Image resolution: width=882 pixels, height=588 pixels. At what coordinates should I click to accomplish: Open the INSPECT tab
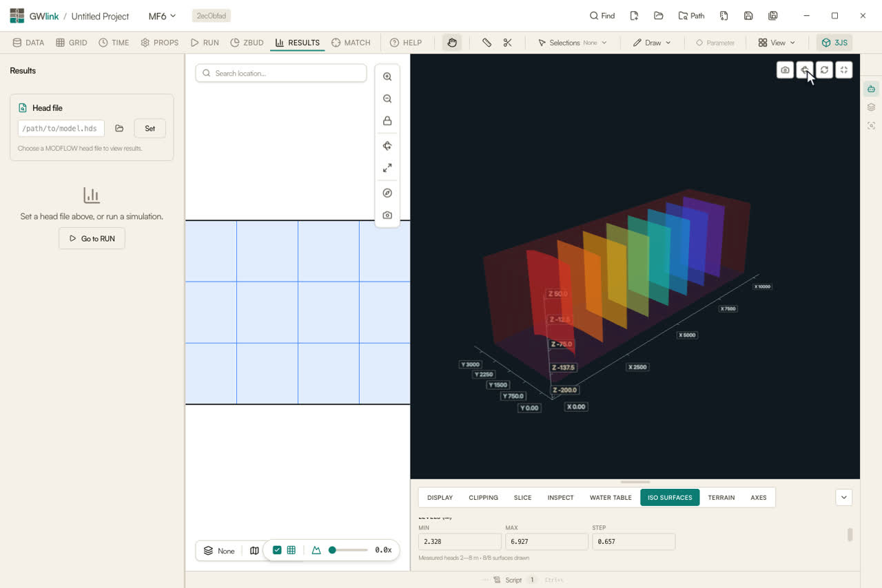click(560, 497)
